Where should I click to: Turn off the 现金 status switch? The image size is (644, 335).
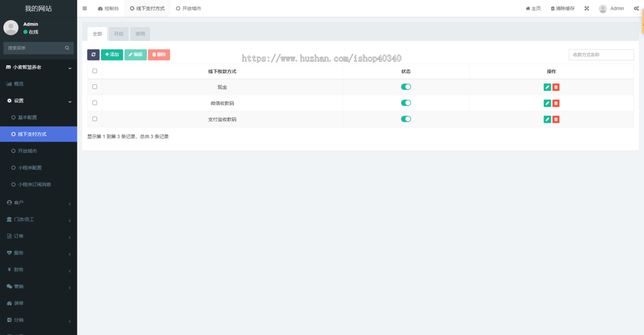406,86
